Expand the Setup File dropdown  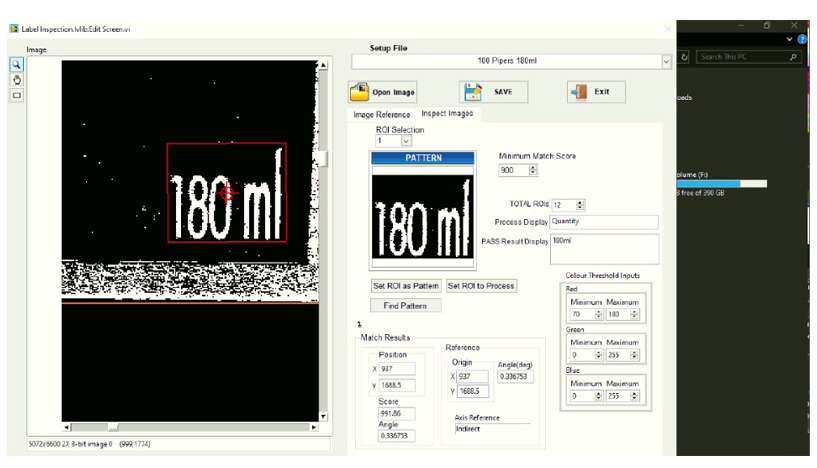[x=667, y=61]
